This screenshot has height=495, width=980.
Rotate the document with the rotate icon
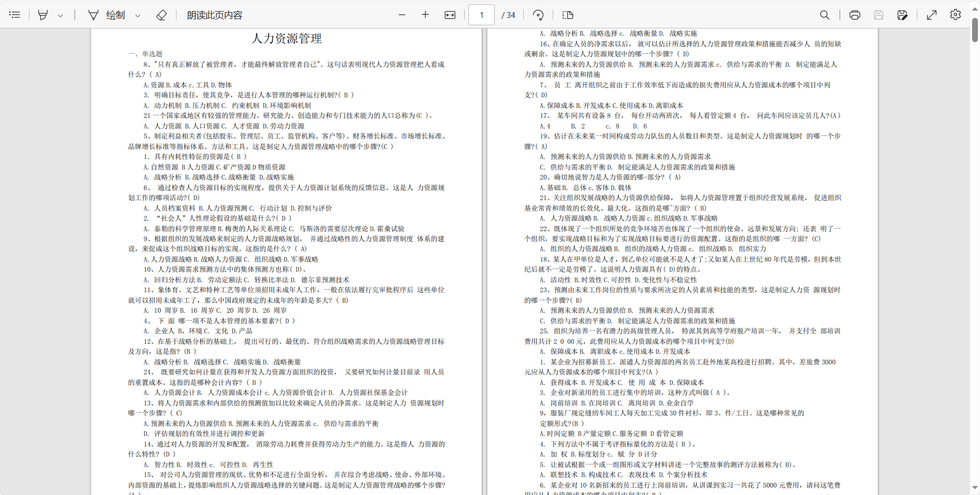[x=538, y=15]
